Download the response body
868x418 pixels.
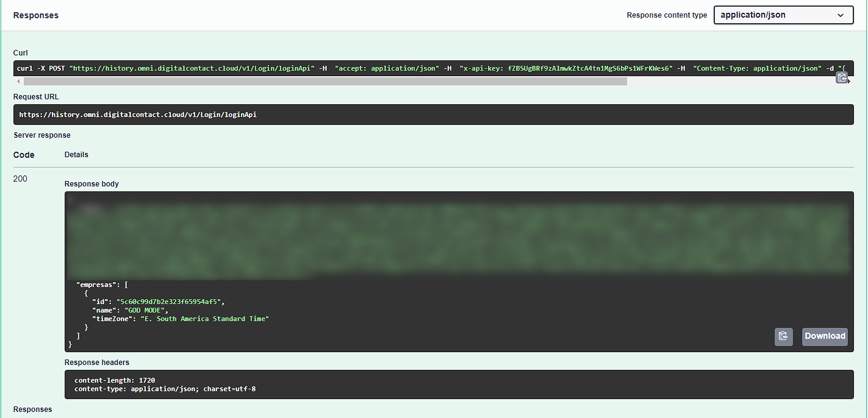pyautogui.click(x=825, y=336)
